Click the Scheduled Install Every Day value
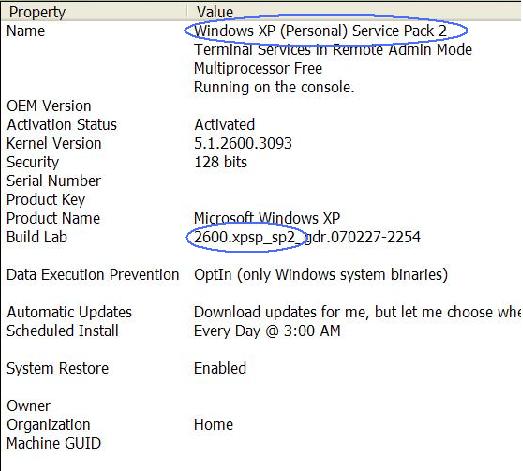The height and width of the screenshot is (471, 523). 267,331
